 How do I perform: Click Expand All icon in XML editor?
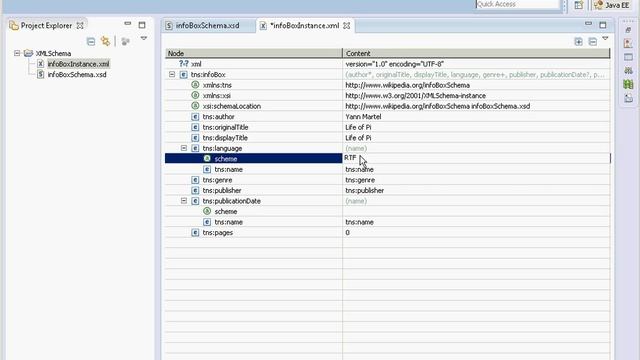click(578, 42)
